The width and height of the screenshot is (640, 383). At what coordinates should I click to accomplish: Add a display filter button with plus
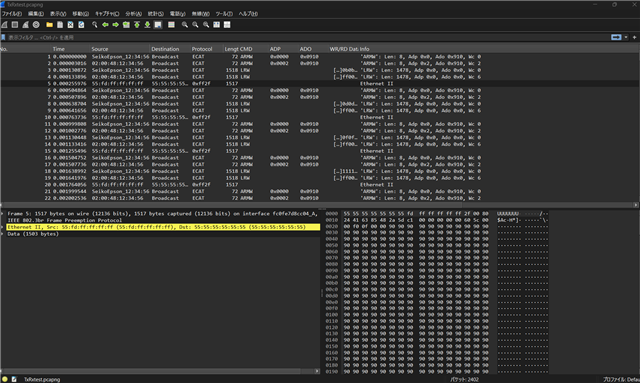pyautogui.click(x=634, y=37)
